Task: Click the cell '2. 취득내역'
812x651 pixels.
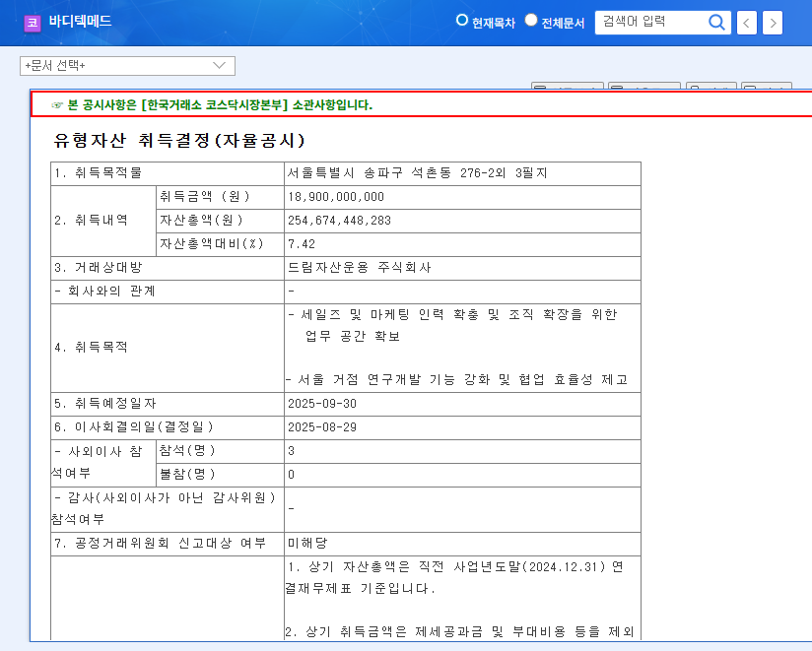Action: pos(103,221)
